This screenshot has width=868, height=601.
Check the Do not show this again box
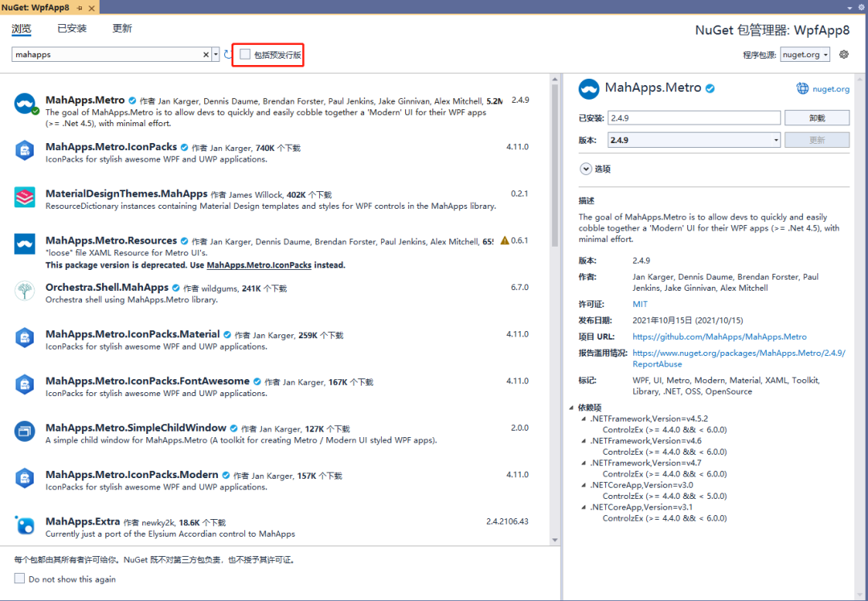point(19,579)
